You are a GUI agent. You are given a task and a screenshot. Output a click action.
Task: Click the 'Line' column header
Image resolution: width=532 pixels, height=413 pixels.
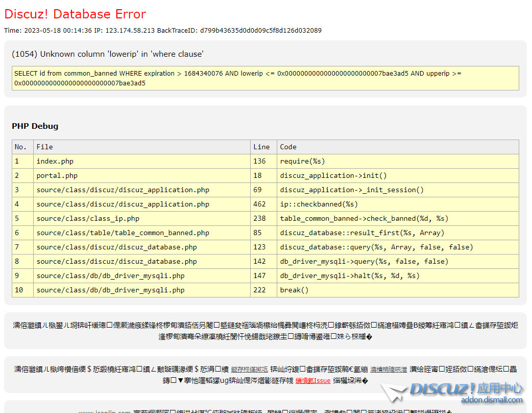[x=261, y=147]
